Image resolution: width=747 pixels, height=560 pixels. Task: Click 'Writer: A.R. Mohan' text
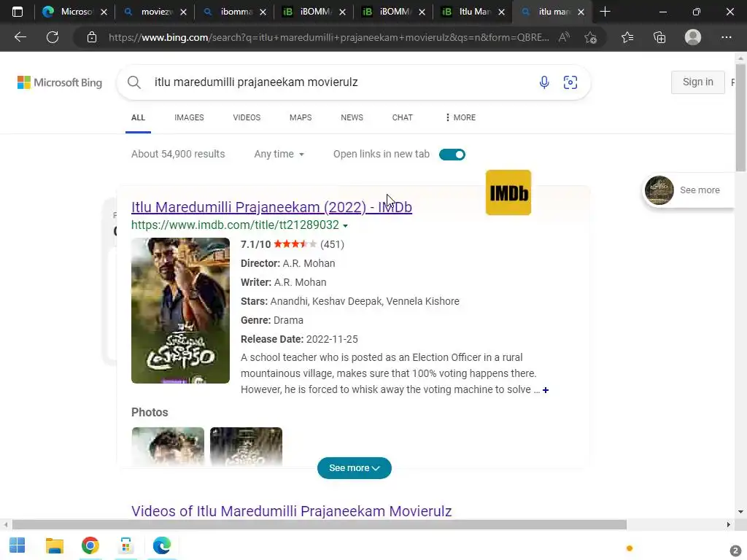(x=284, y=282)
